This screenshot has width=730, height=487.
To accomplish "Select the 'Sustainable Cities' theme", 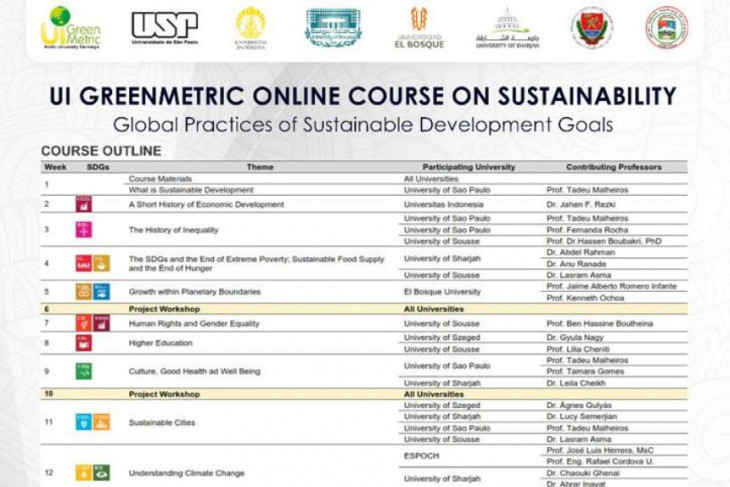I will 162,423.
